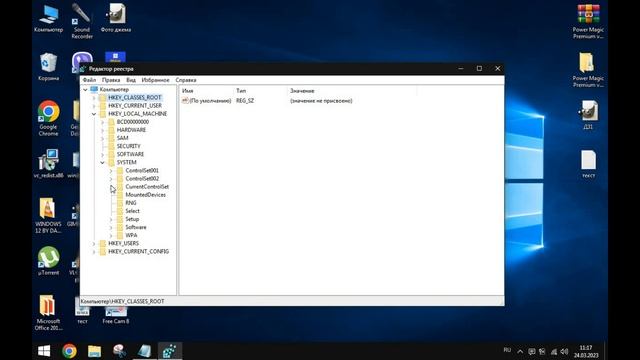Viewport: 640px width, 360px height.
Task: Click the (По умолчанию) string value icon
Action: (x=185, y=100)
